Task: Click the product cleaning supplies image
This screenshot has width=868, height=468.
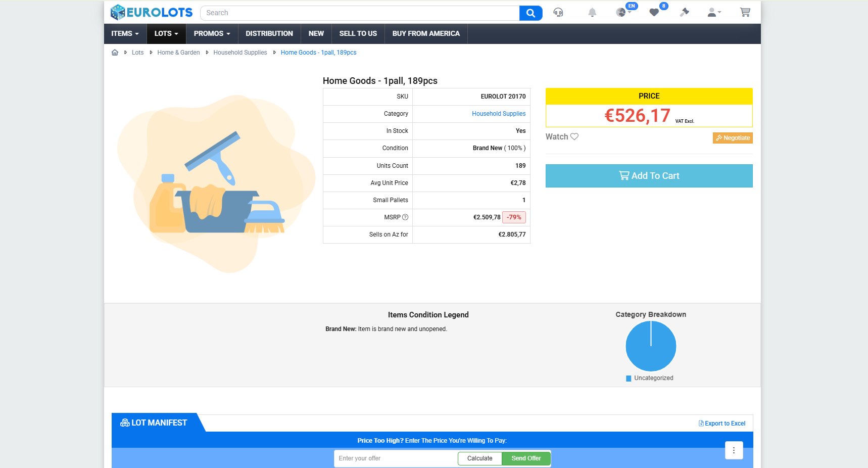Action: tap(216, 184)
